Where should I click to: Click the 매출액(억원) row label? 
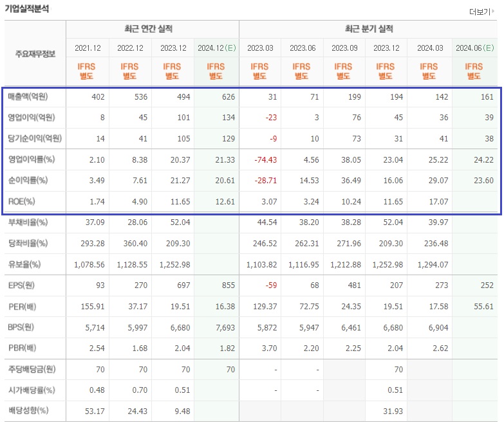click(28, 96)
